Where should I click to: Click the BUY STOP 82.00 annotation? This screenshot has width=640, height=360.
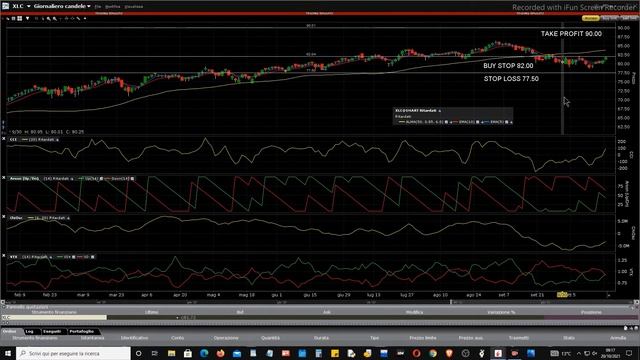(x=508, y=65)
